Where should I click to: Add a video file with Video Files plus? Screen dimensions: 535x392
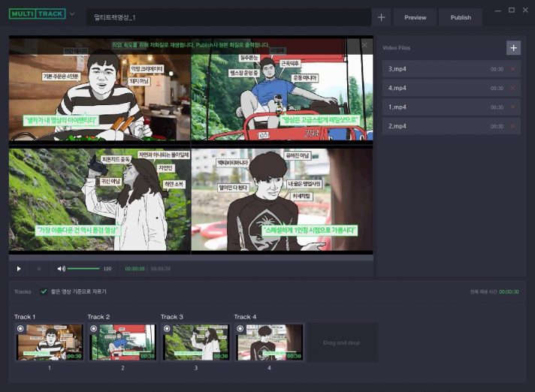513,47
